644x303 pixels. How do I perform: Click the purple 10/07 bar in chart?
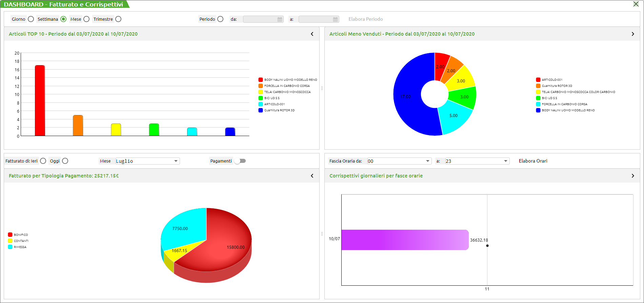tap(405, 240)
